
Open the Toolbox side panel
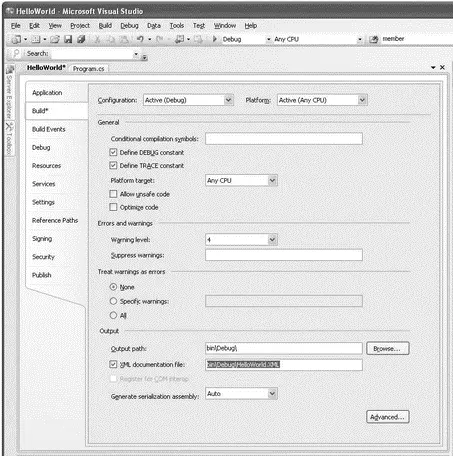coord(9,138)
